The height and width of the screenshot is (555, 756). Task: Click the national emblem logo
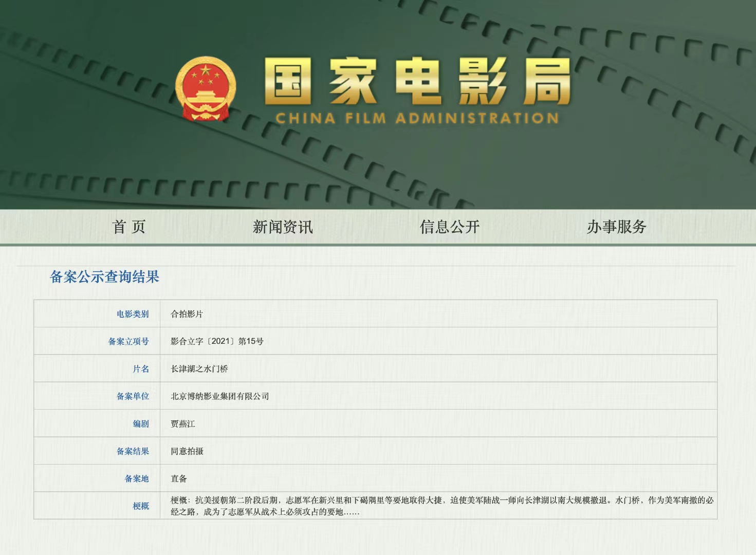(x=206, y=89)
